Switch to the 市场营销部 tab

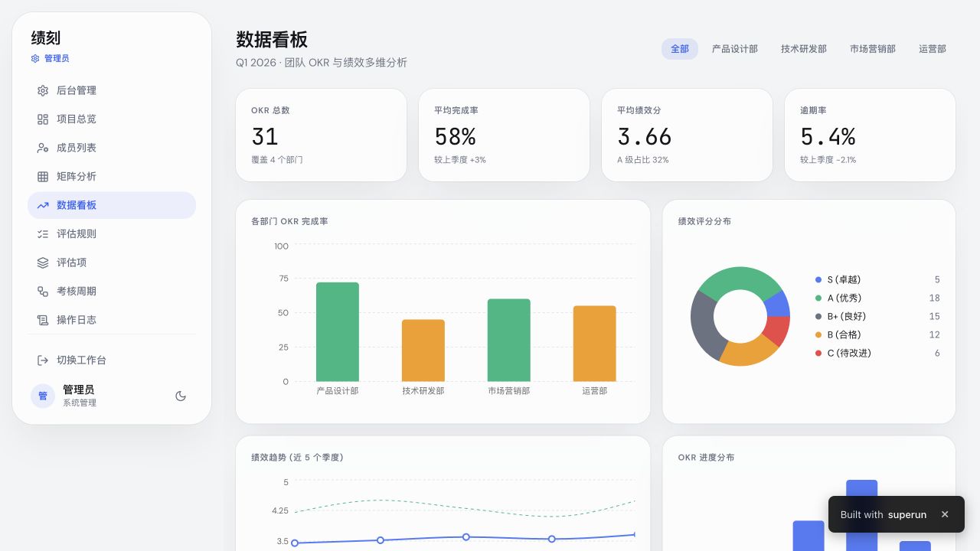point(873,49)
